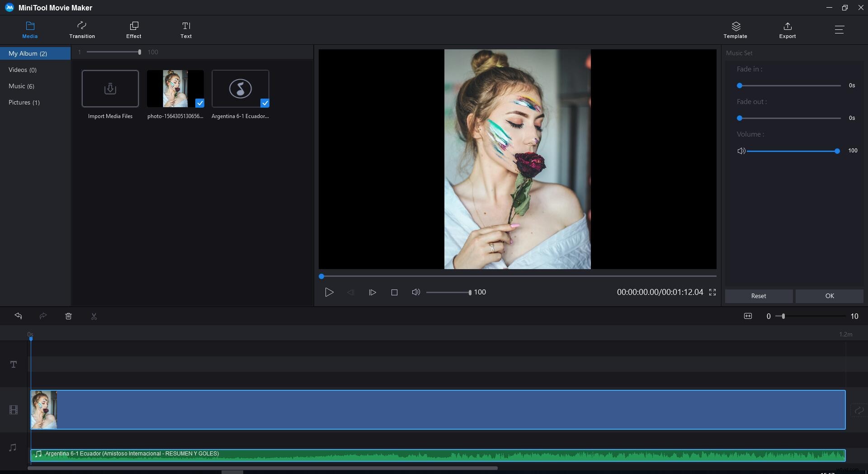Click the zoom-to-fit timeline icon
Viewport: 868px width, 474px height.
click(747, 316)
